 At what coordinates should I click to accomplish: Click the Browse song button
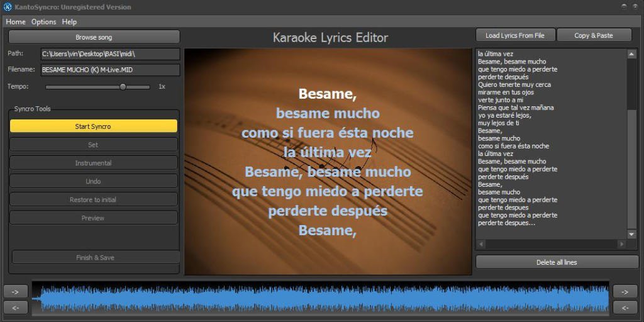click(94, 37)
